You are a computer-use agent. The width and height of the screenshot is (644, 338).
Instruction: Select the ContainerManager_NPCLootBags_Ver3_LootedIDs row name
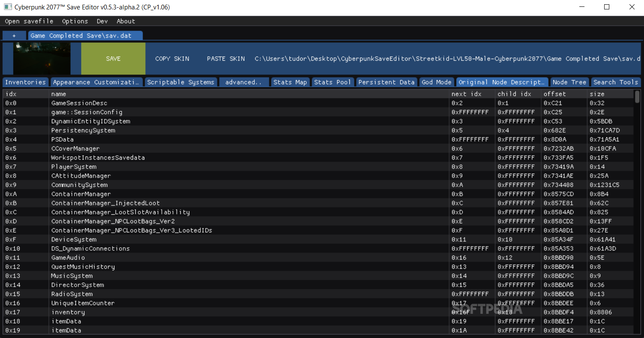coord(132,230)
